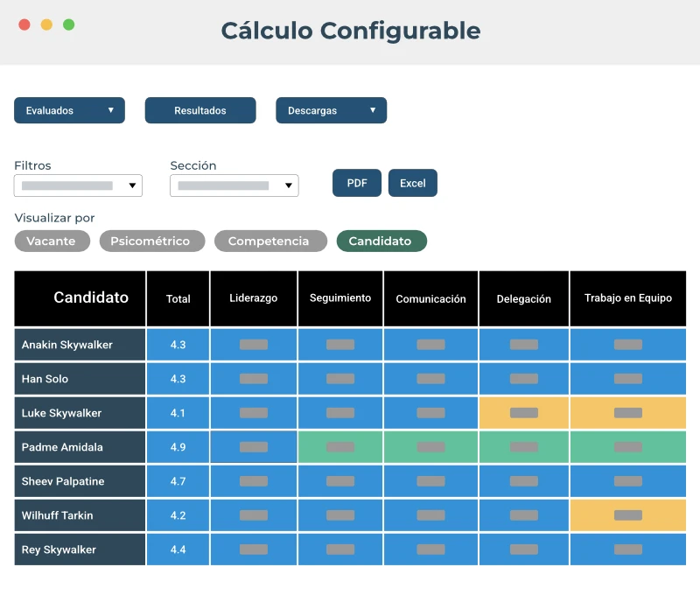This screenshot has height=616, width=700.
Task: Select the active Candidato visualization toggle
Action: click(381, 240)
